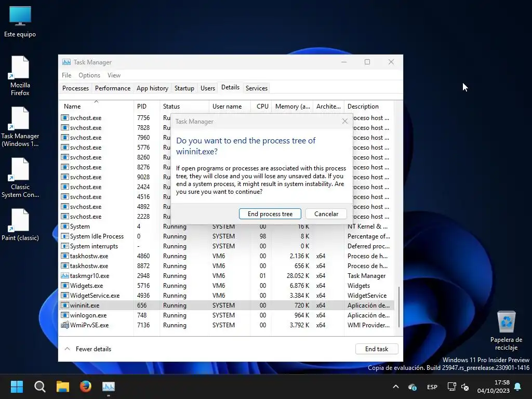Click Cancelar in the dialog
Image resolution: width=532 pixels, height=399 pixels.
coord(326,214)
